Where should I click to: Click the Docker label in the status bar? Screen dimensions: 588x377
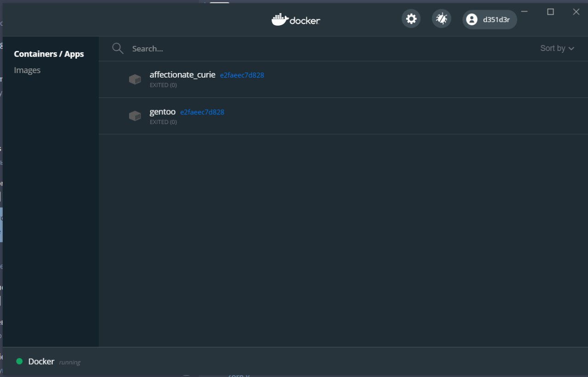coord(41,361)
